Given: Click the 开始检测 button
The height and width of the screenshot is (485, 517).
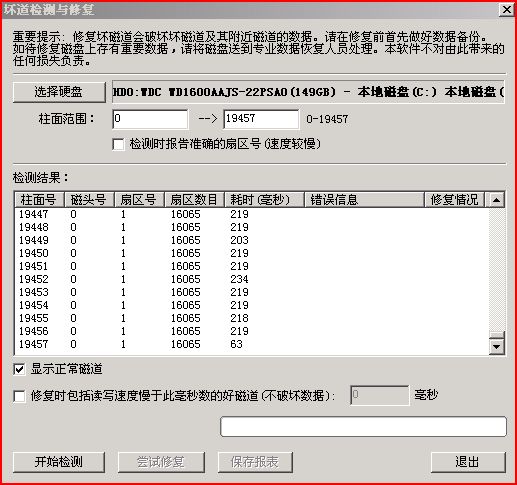Looking at the screenshot, I should [x=59, y=462].
